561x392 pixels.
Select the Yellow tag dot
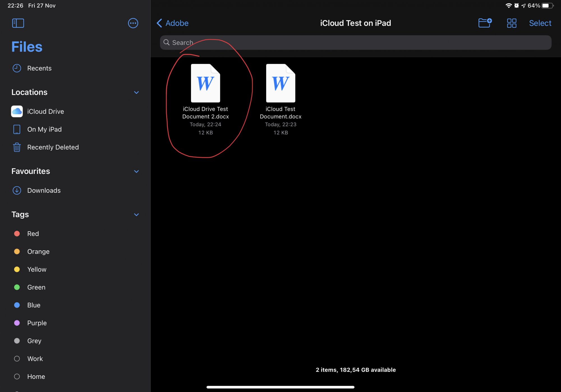(17, 269)
